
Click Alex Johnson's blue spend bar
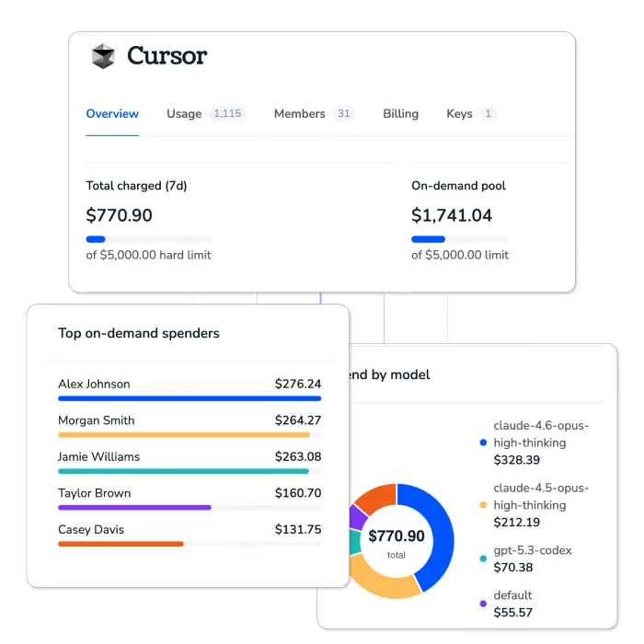click(x=190, y=398)
